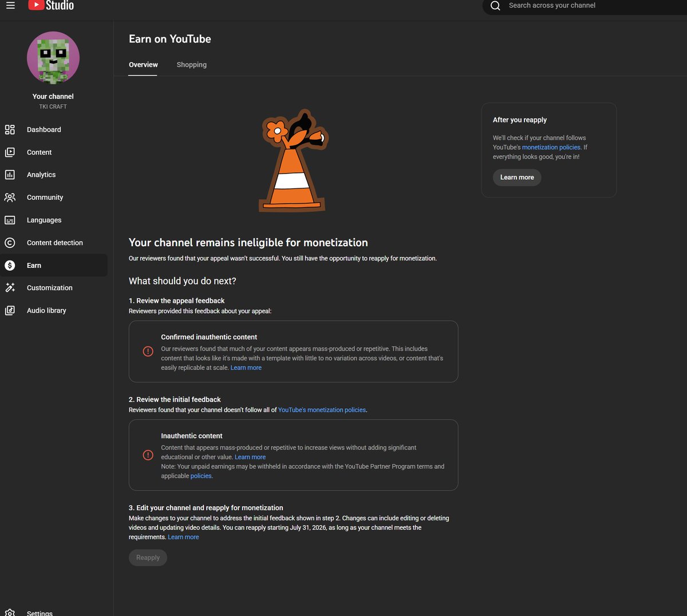
Task: Click the 'What should you do next?' heading
Action: coord(183,281)
